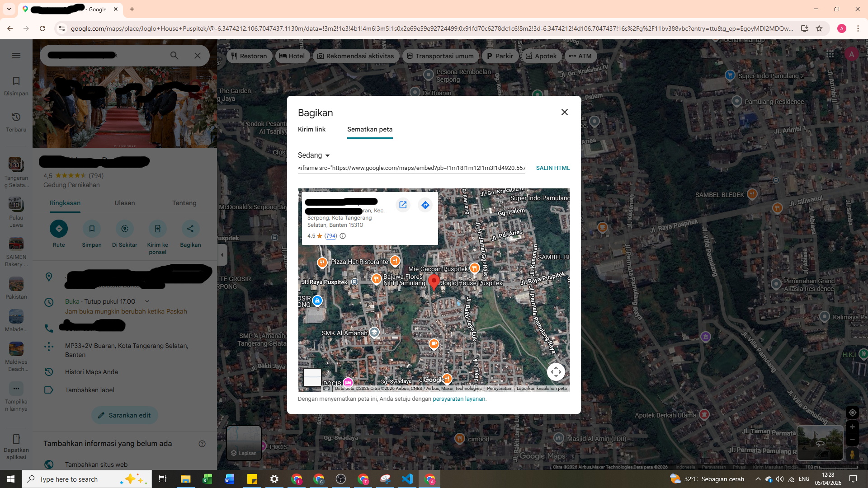Click the Rute directions icon
Image resolution: width=868 pixels, height=488 pixels.
point(59,229)
